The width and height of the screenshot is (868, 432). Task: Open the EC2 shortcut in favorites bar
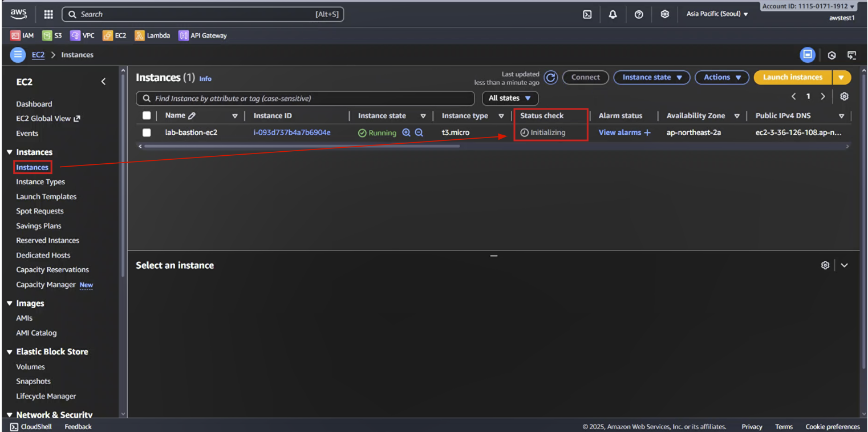point(115,35)
